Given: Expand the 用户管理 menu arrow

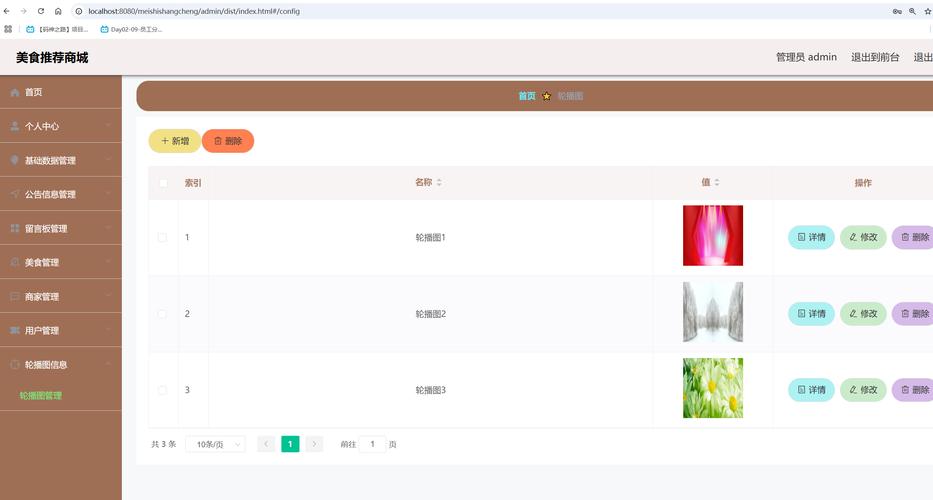Looking at the screenshot, I should [108, 329].
